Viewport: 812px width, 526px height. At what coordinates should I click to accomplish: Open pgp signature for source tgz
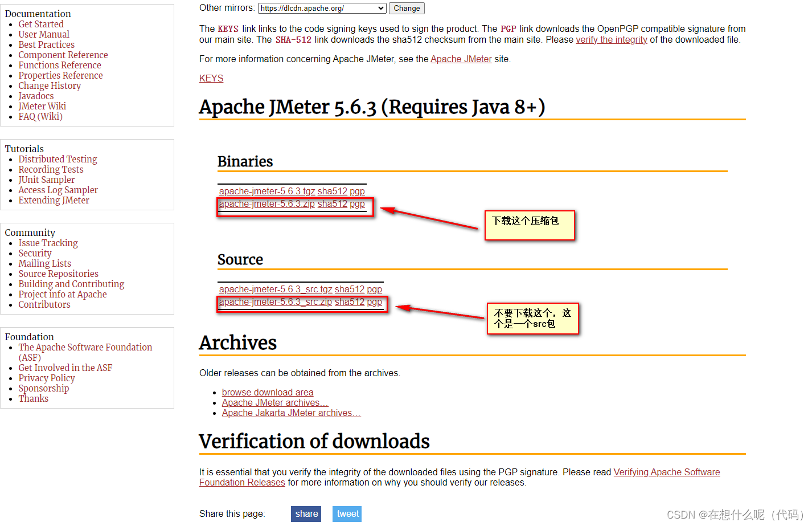pyautogui.click(x=374, y=289)
